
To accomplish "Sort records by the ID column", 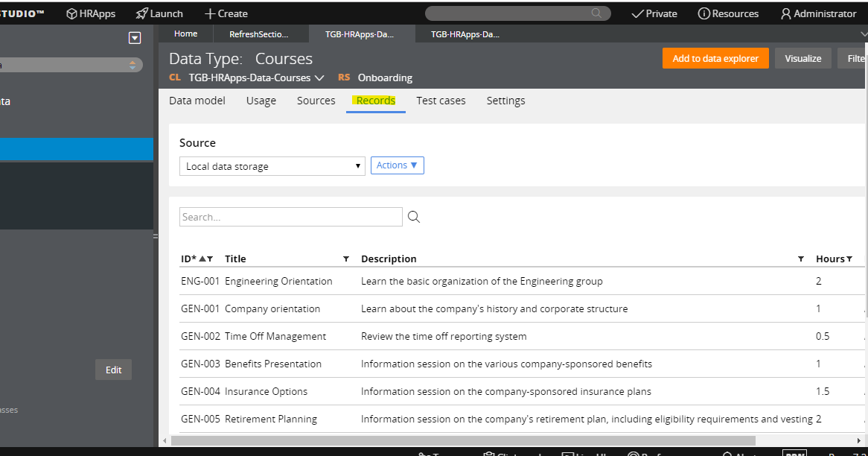I will pyautogui.click(x=189, y=259).
